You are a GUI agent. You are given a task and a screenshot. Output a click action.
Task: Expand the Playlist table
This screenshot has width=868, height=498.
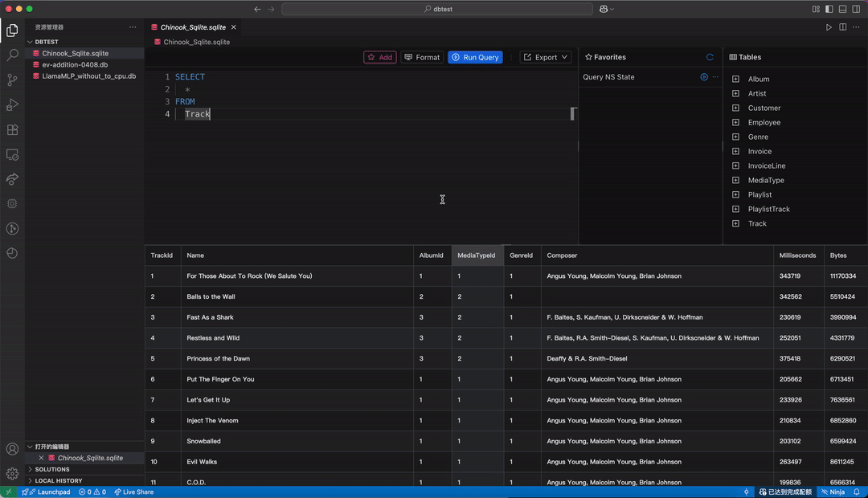click(735, 194)
